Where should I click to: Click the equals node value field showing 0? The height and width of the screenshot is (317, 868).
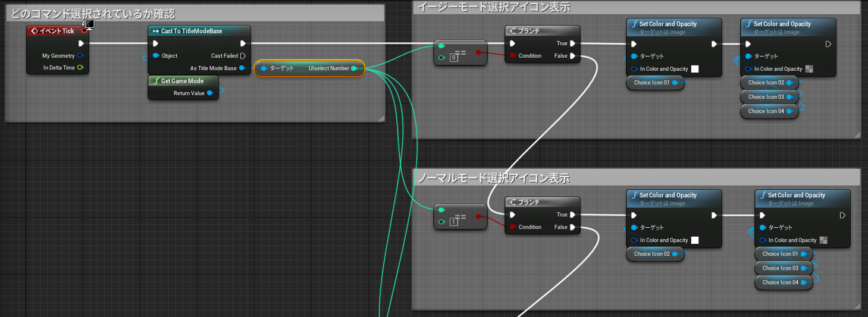454,58
